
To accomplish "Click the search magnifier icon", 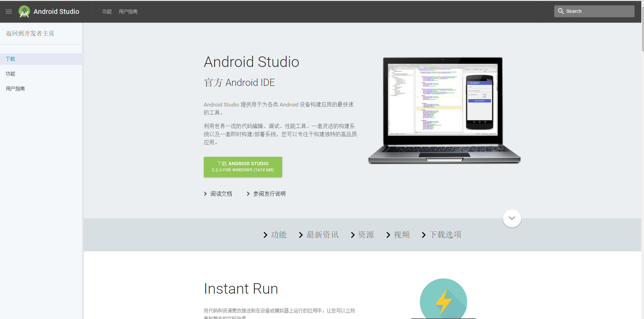I will pyautogui.click(x=561, y=11).
